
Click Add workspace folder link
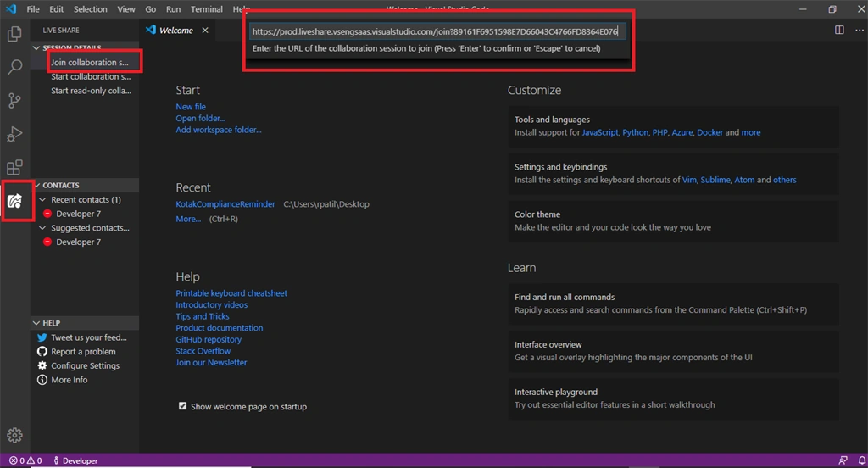[x=219, y=130]
